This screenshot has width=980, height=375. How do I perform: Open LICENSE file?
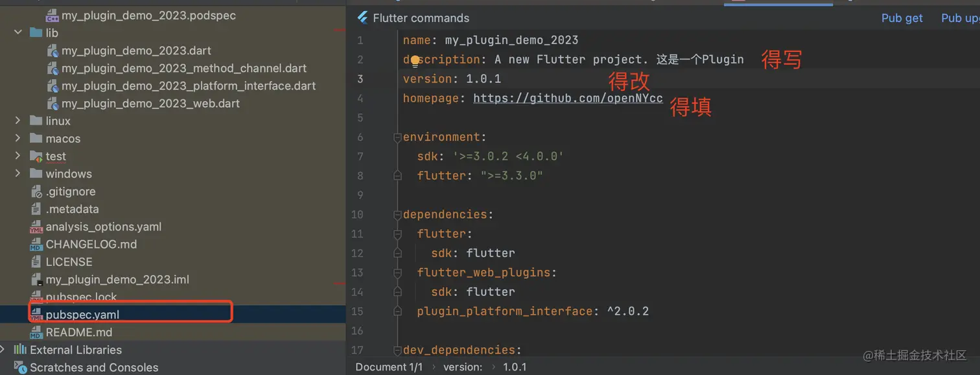point(69,262)
